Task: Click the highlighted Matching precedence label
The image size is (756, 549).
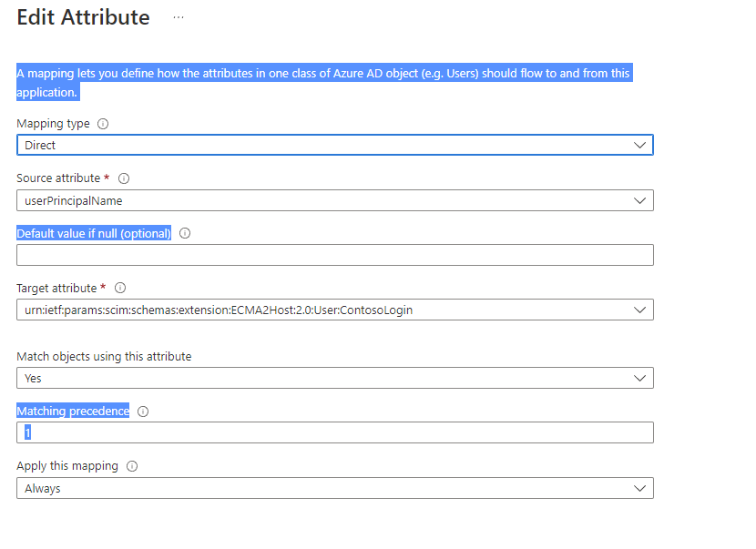Action: click(73, 412)
